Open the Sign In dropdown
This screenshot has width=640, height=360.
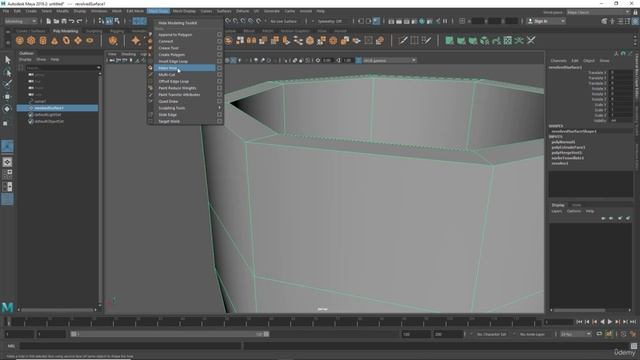pos(546,21)
